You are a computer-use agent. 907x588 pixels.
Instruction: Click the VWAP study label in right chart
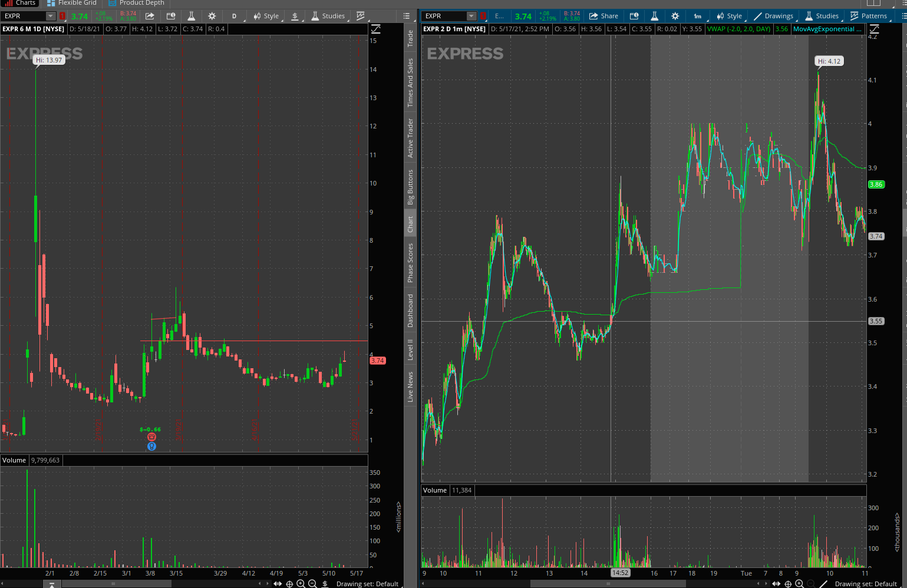tap(739, 29)
